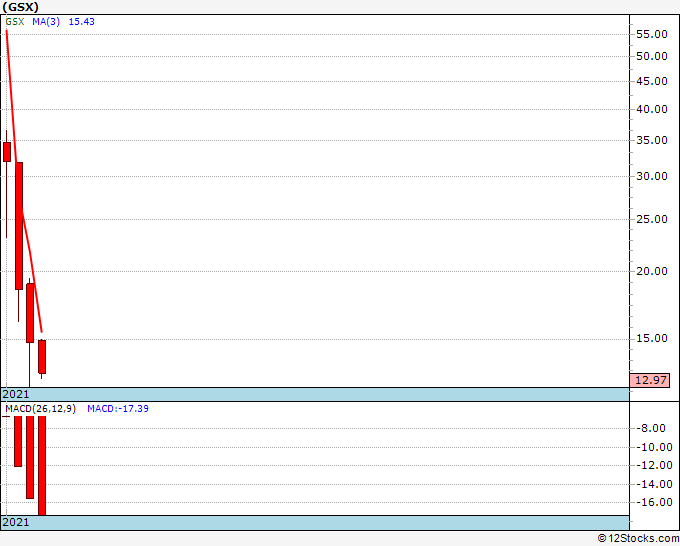This screenshot has width=680, height=546.
Task: Click the shortest MACD histogram bar
Action: (x=18, y=441)
